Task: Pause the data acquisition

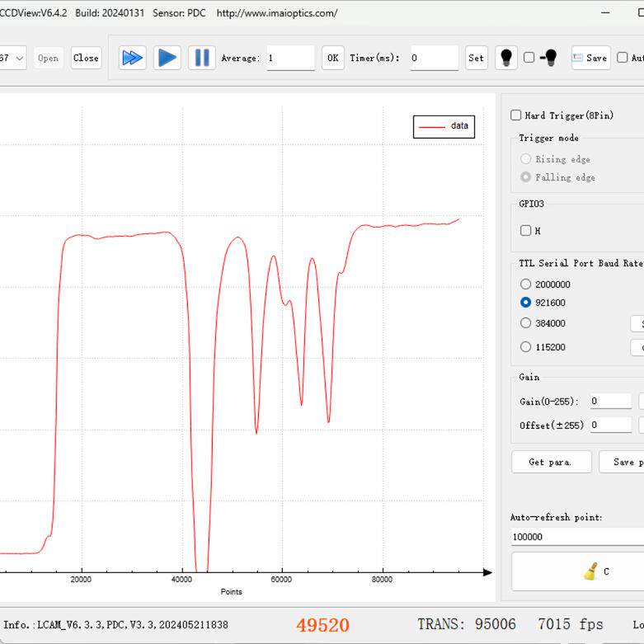Action: coord(202,58)
